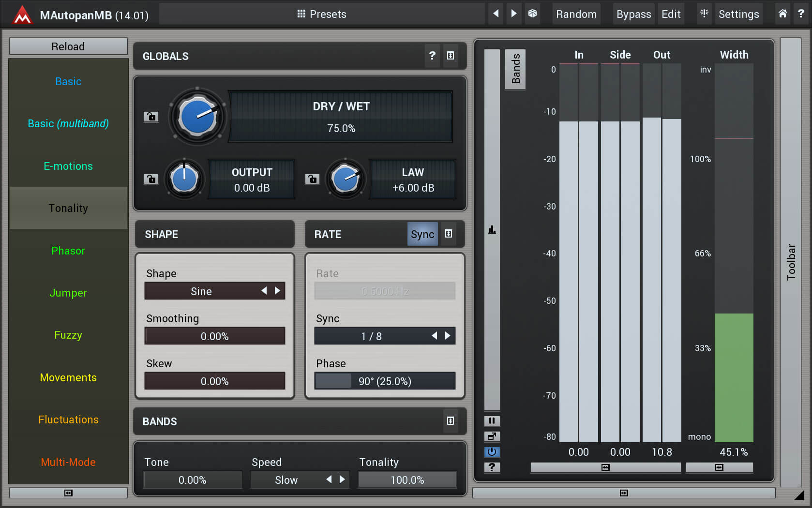The image size is (812, 508).
Task: Select the Multi-Mode preset
Action: (x=68, y=462)
